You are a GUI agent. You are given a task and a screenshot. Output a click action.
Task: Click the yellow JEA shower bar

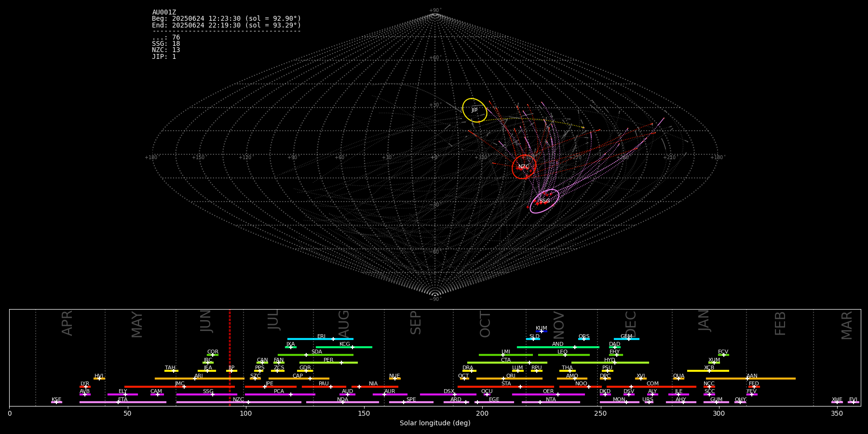tap(207, 371)
